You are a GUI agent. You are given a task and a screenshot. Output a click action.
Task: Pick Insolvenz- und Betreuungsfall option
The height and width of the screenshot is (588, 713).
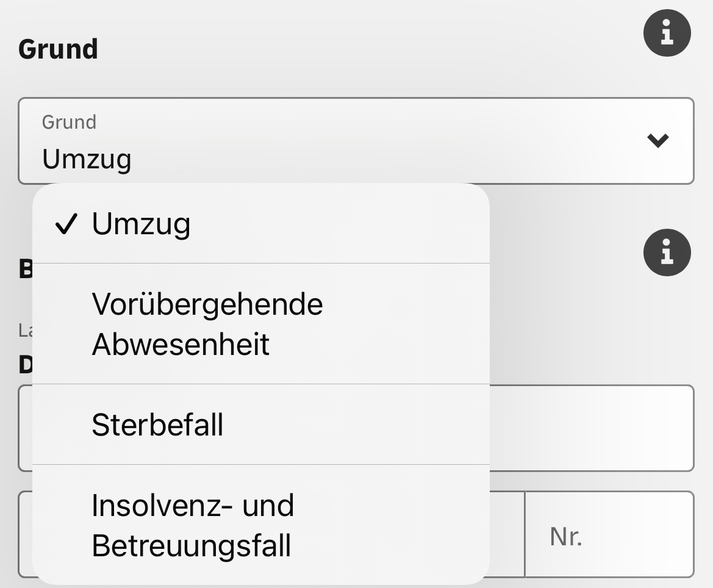pos(261,525)
